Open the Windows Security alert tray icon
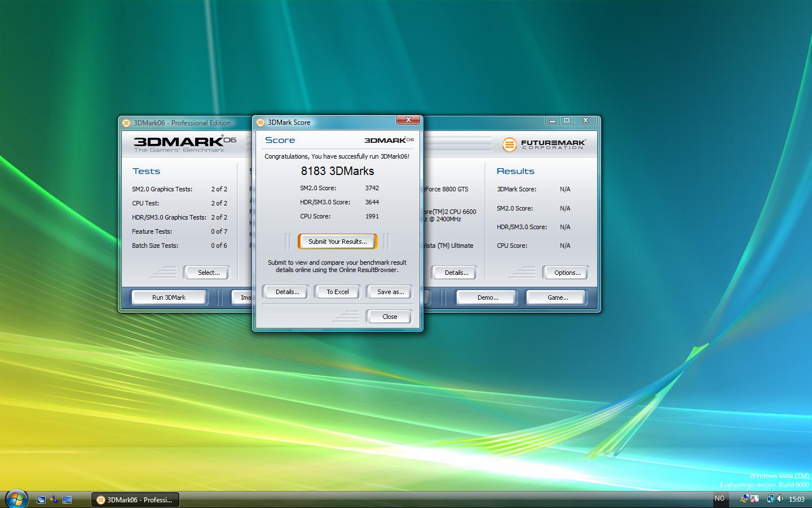This screenshot has width=812, height=508. click(x=754, y=499)
